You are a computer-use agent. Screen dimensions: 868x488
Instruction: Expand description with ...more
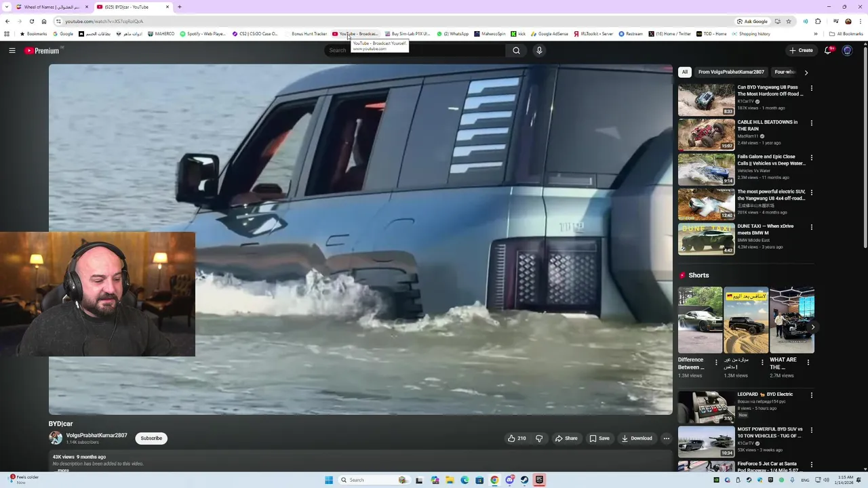coord(63,470)
